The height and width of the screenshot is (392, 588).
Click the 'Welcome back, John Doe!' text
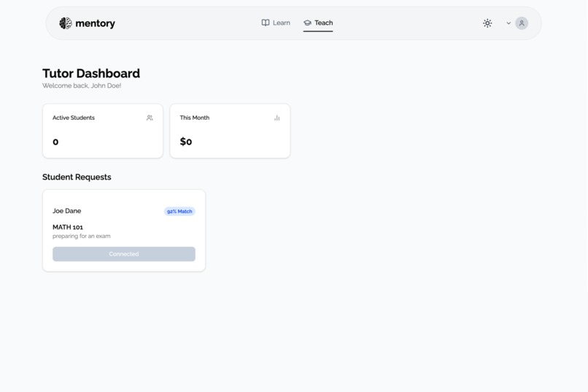[x=82, y=85]
